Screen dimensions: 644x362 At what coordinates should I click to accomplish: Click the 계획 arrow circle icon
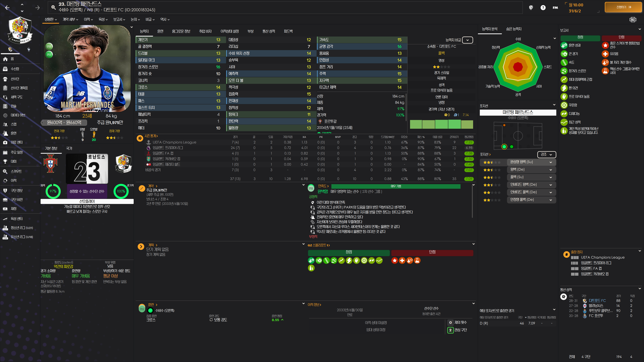141,247
